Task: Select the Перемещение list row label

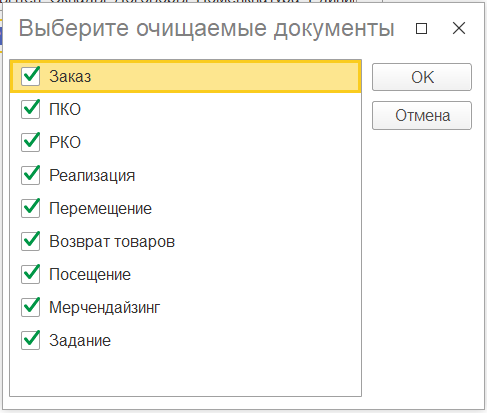Action: tap(100, 209)
